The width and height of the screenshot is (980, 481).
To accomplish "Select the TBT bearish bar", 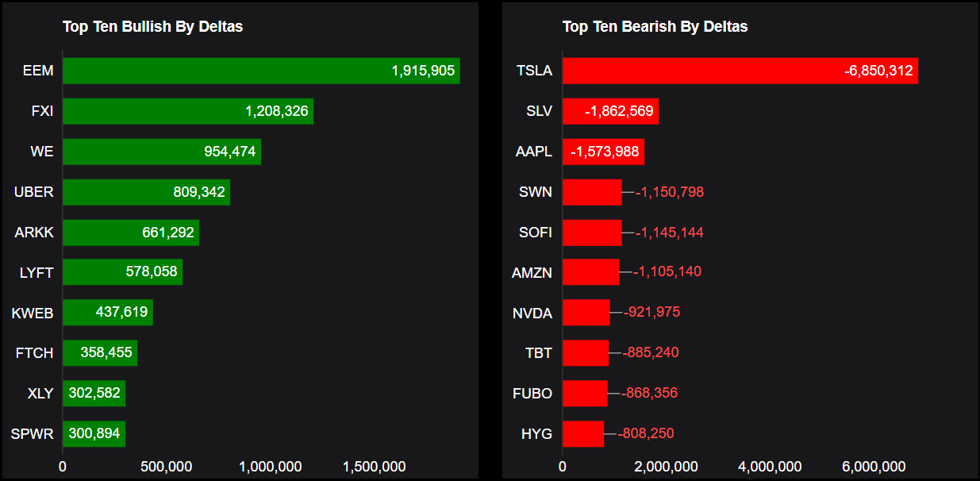I will [586, 353].
